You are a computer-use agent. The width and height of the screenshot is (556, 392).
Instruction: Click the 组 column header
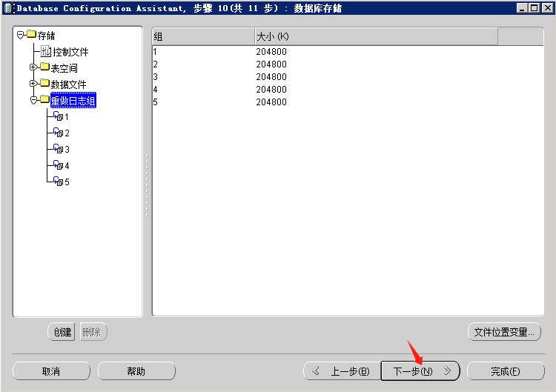[203, 36]
